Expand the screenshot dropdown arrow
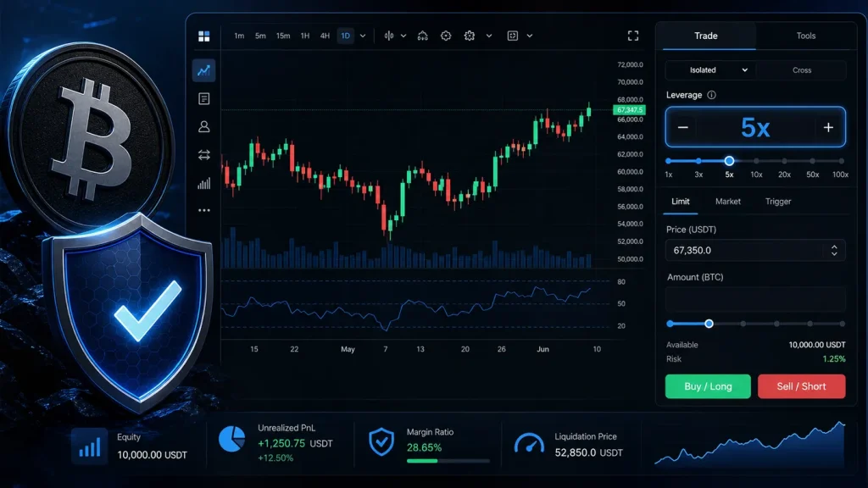The height and width of the screenshot is (488, 868). pyautogui.click(x=529, y=36)
